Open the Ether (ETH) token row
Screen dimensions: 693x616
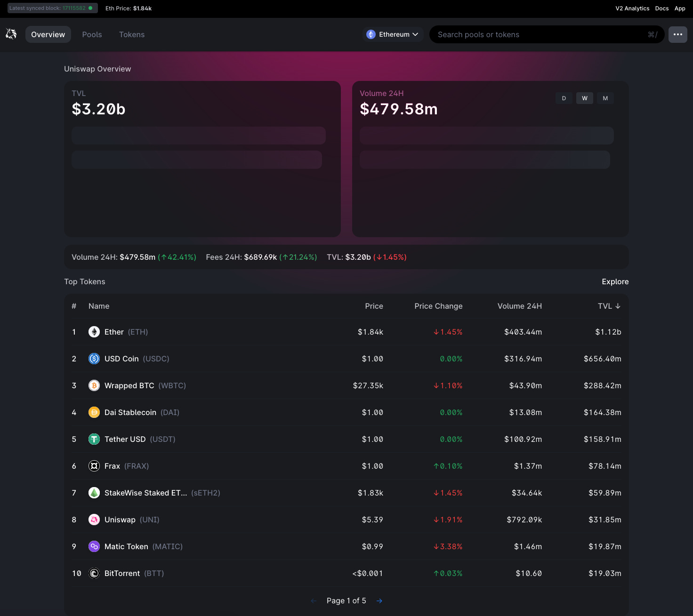pos(346,332)
